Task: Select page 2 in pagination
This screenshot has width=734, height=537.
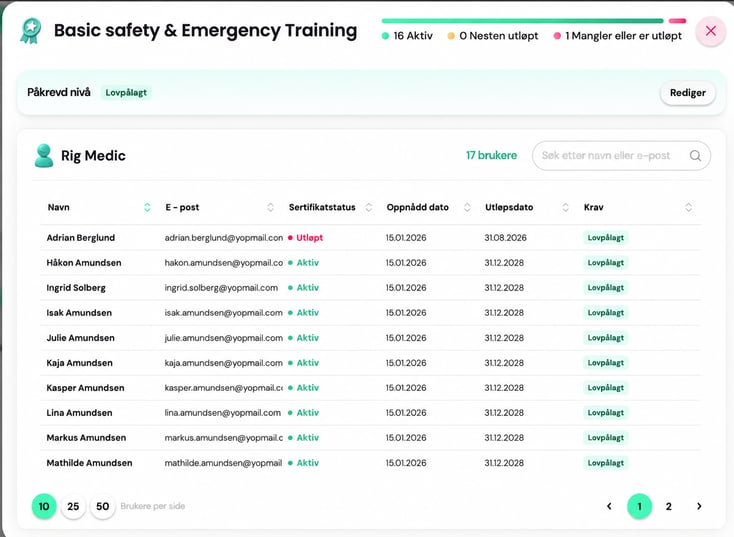Action: point(668,506)
